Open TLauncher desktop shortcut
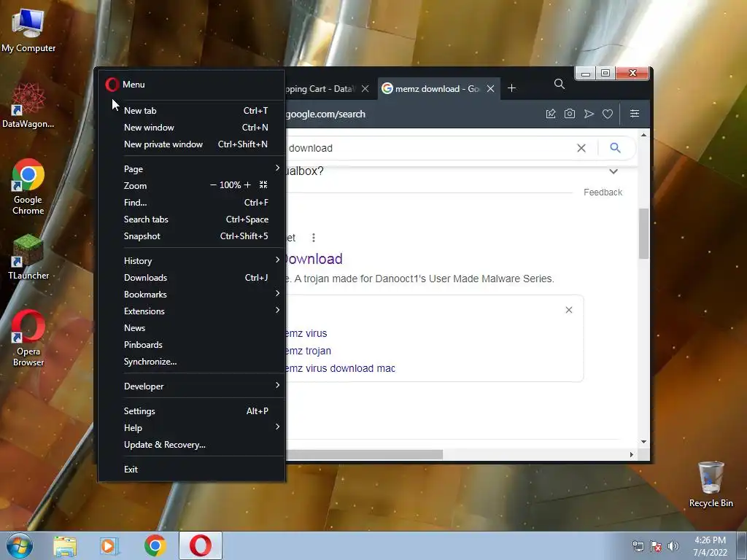The width and height of the screenshot is (747, 560). pos(28,257)
